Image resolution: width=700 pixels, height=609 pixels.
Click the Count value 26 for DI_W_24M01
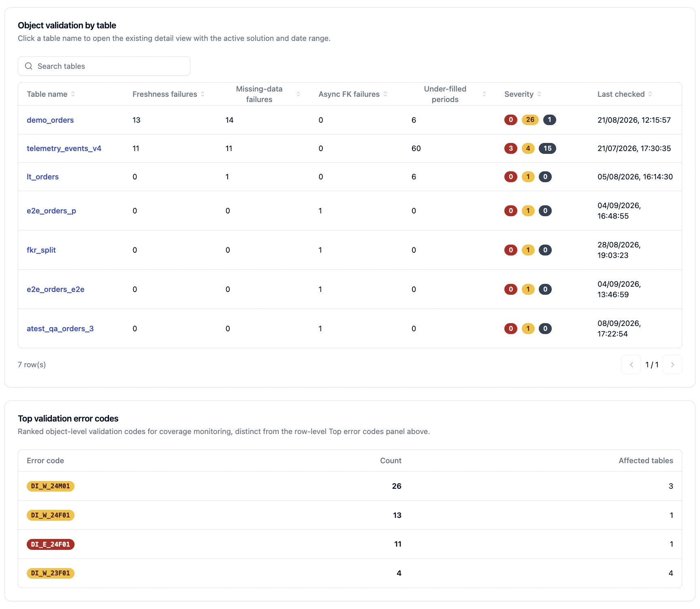397,486
